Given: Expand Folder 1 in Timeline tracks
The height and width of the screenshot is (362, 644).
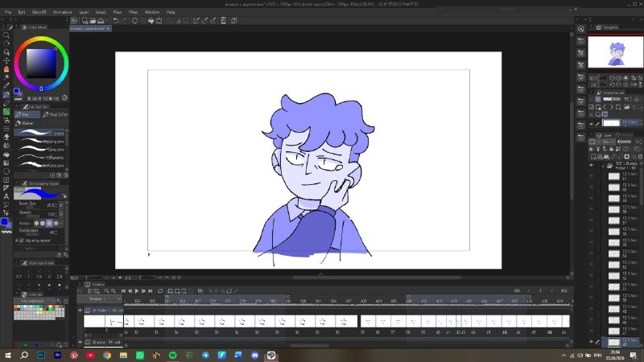Looking at the screenshot, I should 94,311.
